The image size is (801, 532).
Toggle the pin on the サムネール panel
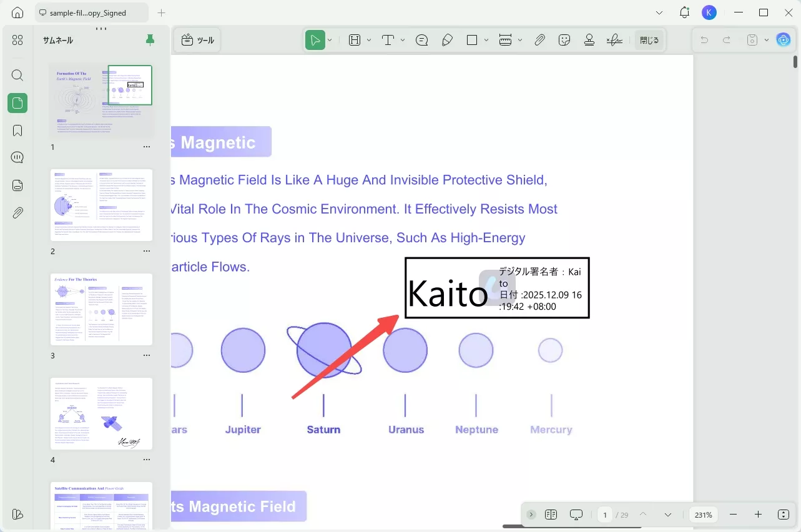[150, 41]
